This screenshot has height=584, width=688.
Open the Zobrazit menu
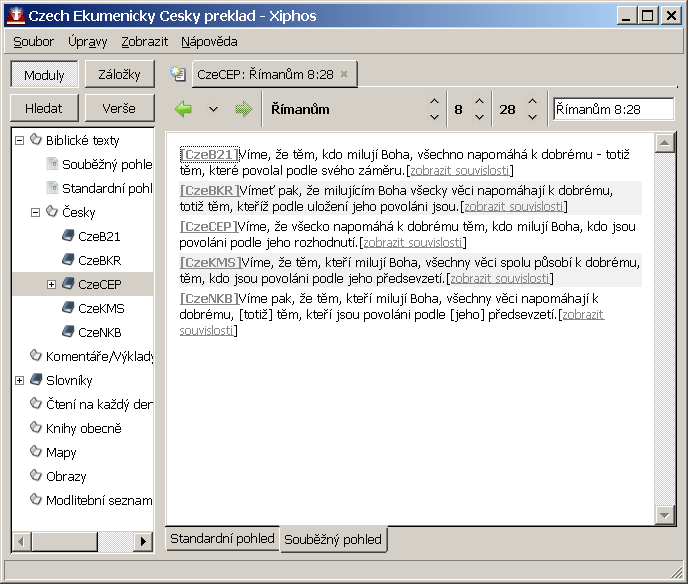[x=144, y=42]
